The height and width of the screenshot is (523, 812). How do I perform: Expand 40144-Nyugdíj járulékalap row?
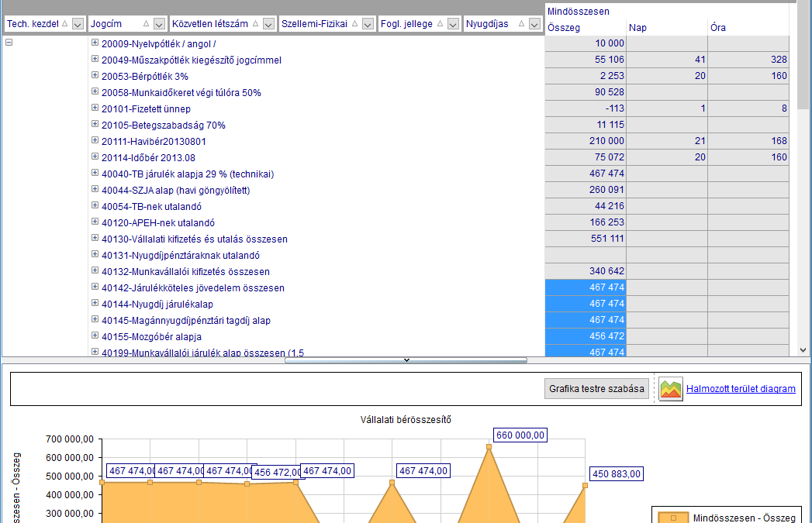(x=95, y=303)
